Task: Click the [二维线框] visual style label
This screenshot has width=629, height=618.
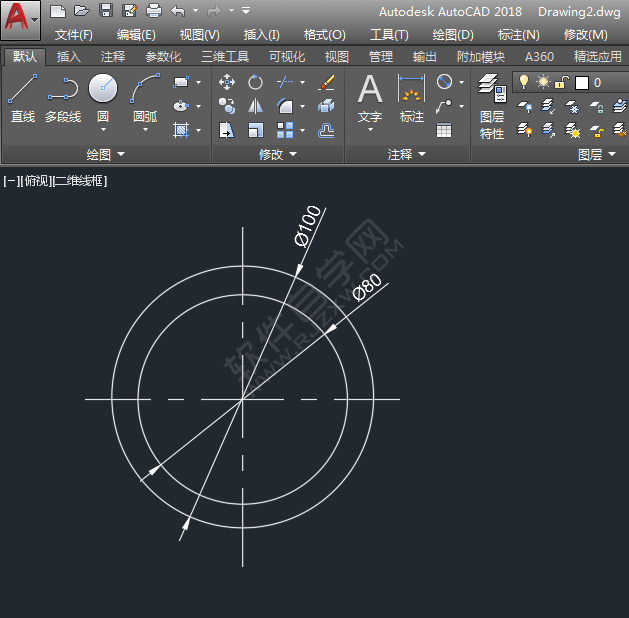Action: 80,181
